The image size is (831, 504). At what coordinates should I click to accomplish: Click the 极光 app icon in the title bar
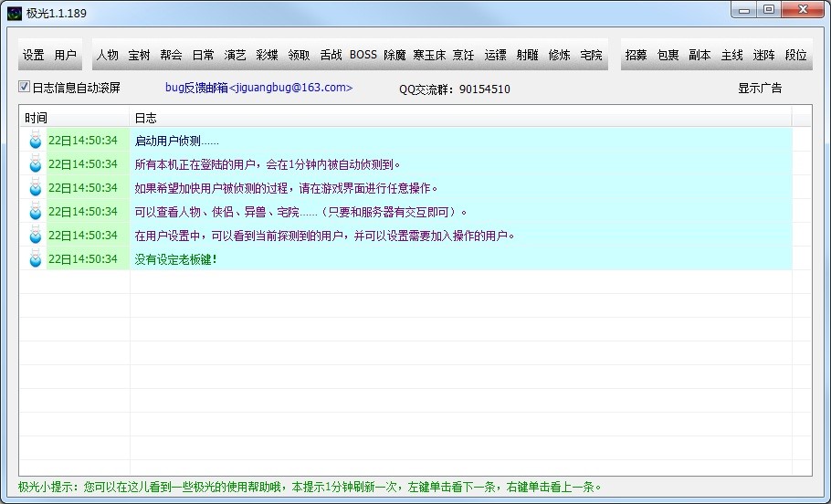coord(15,11)
